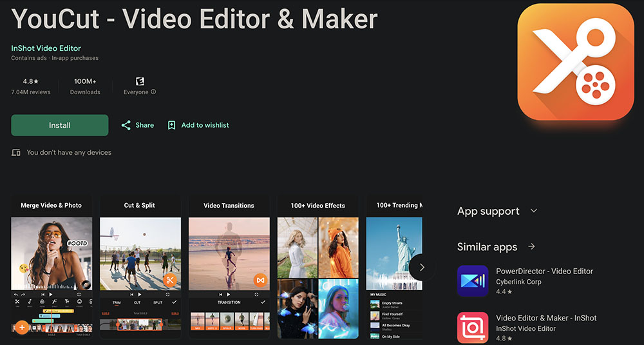This screenshot has width=644, height=345.
Task: Click the Share link text
Action: pos(144,125)
